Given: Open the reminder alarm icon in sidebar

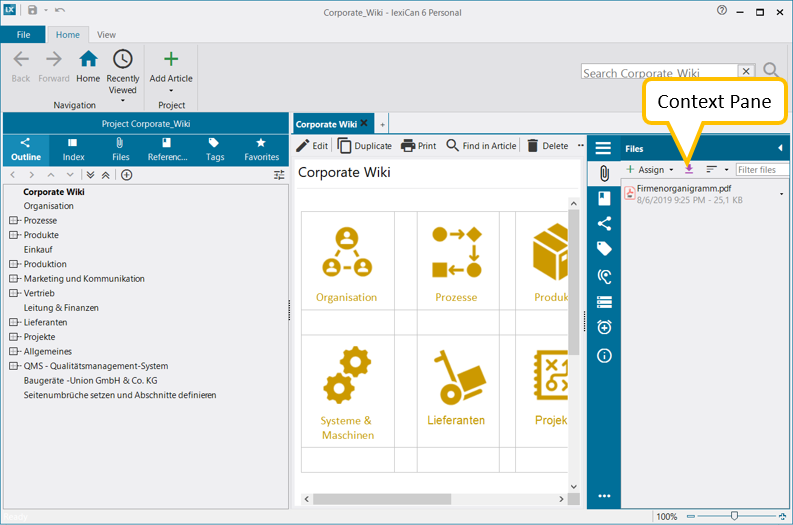Looking at the screenshot, I should 604,327.
